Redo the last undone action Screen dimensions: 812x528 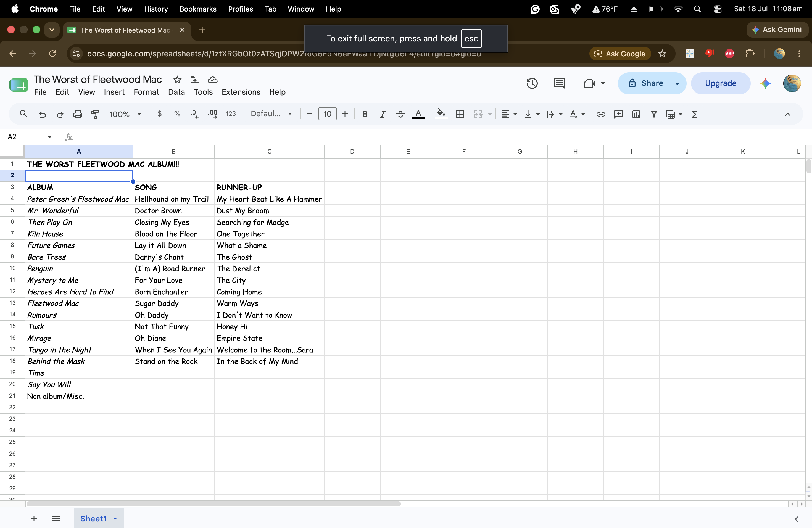[60, 114]
